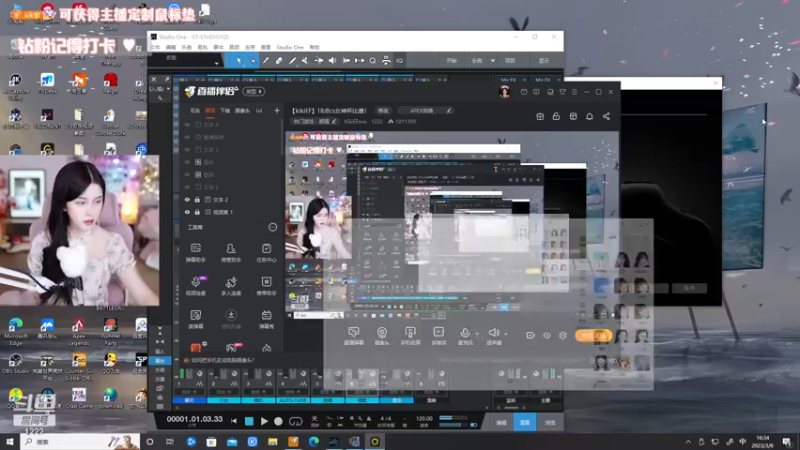Open the parameter dropdown in Studio One toolbar

click(x=217, y=63)
